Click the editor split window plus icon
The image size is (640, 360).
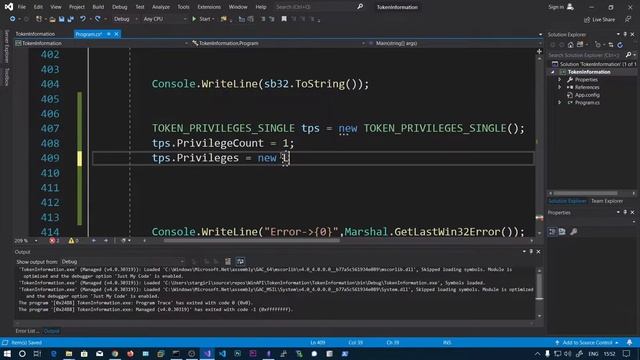pyautogui.click(x=539, y=51)
